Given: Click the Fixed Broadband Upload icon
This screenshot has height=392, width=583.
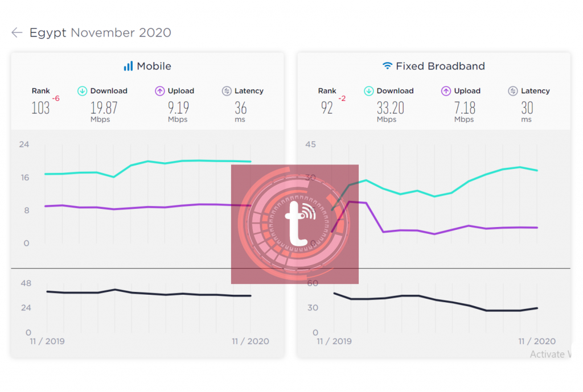Looking at the screenshot, I should pos(446,91).
